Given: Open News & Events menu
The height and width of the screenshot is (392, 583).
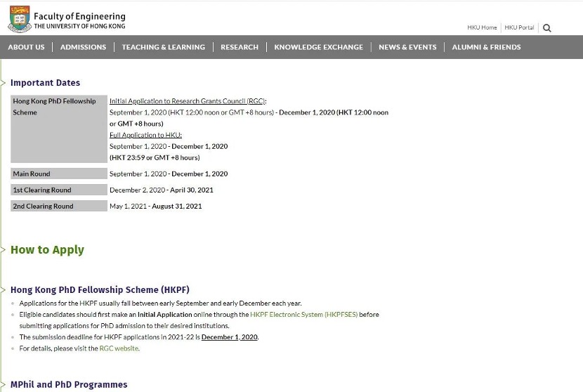Looking at the screenshot, I should click(x=407, y=47).
